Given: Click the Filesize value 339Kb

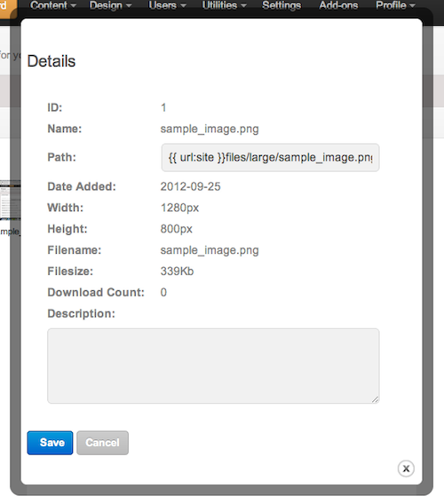Looking at the screenshot, I should coord(177,272).
